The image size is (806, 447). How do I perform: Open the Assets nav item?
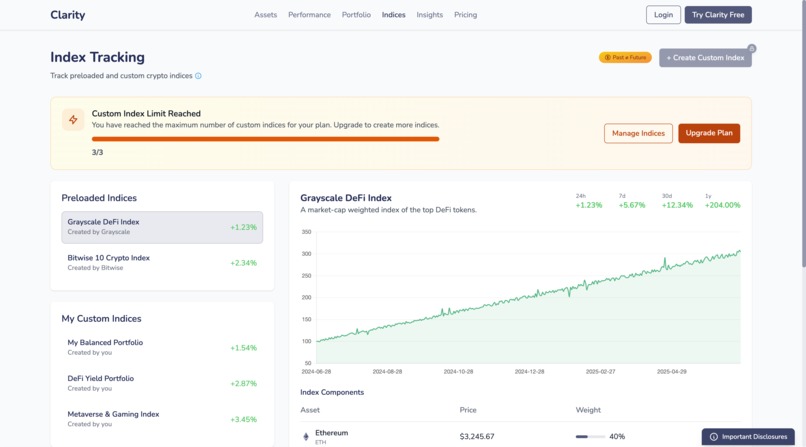(265, 15)
